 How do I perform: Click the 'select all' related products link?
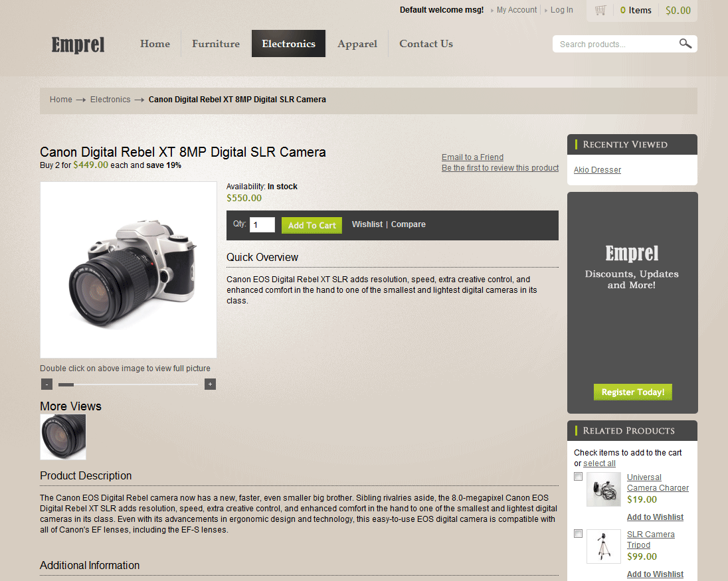point(599,463)
